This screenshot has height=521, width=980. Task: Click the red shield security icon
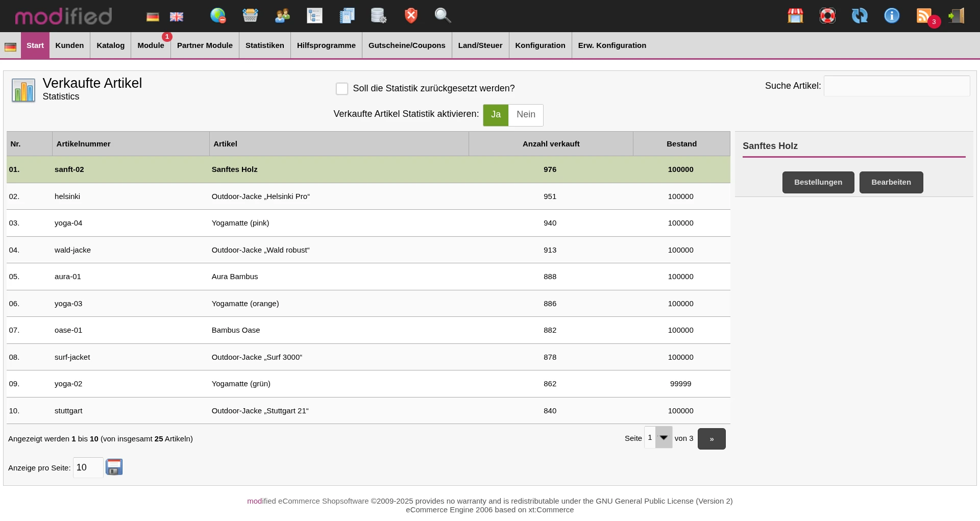click(411, 16)
